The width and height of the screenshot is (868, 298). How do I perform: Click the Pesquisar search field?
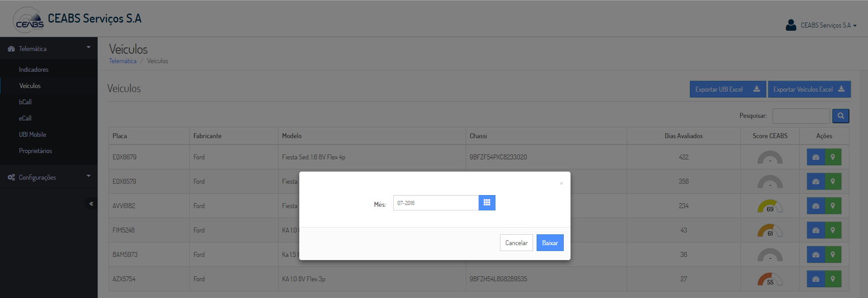(801, 116)
